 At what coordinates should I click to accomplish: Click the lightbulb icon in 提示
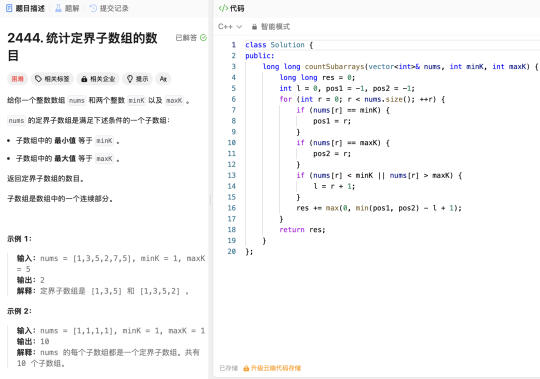tap(129, 79)
